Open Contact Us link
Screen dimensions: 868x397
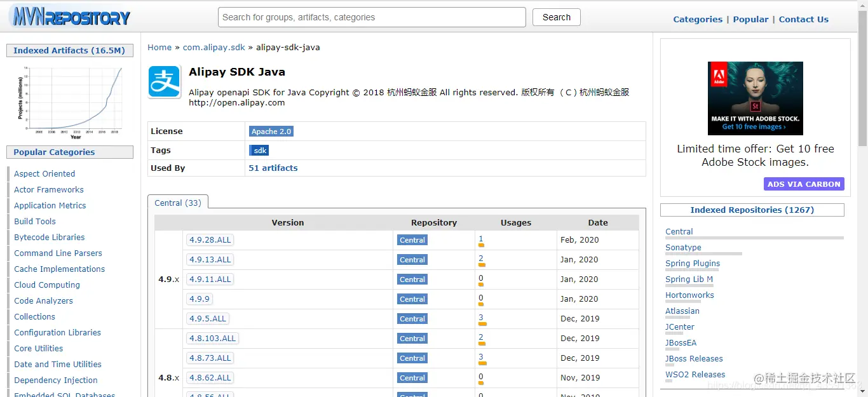tap(803, 19)
